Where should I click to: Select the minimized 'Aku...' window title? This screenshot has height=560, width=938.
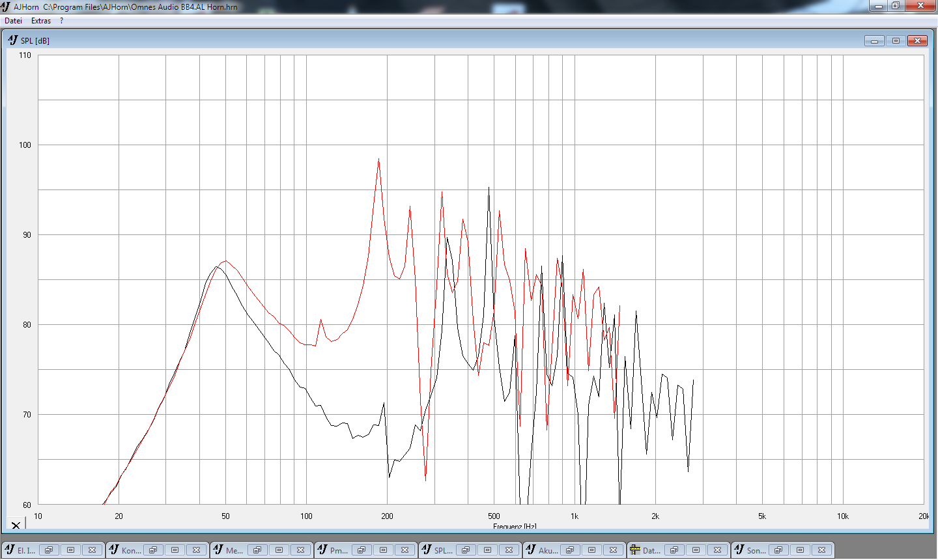tap(548, 550)
